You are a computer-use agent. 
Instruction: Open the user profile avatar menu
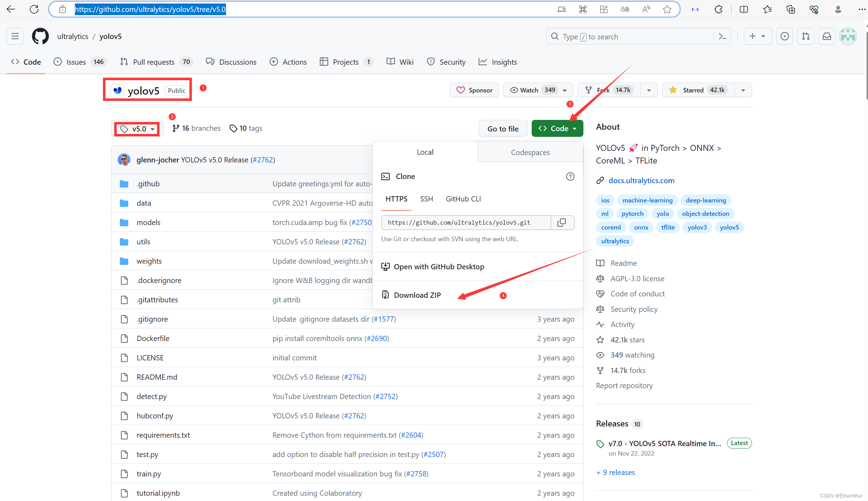click(848, 36)
